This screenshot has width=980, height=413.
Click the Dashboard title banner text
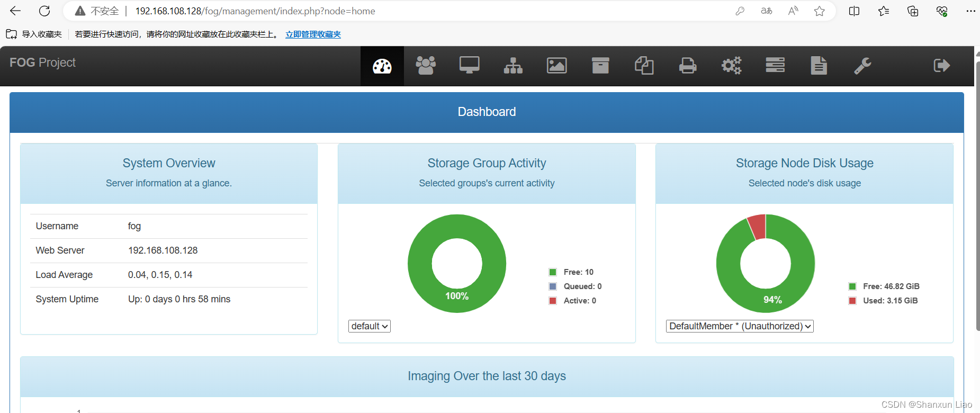point(487,112)
